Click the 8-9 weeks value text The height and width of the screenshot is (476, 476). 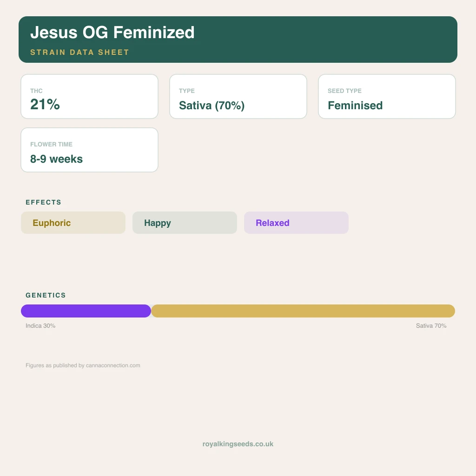[56, 159]
